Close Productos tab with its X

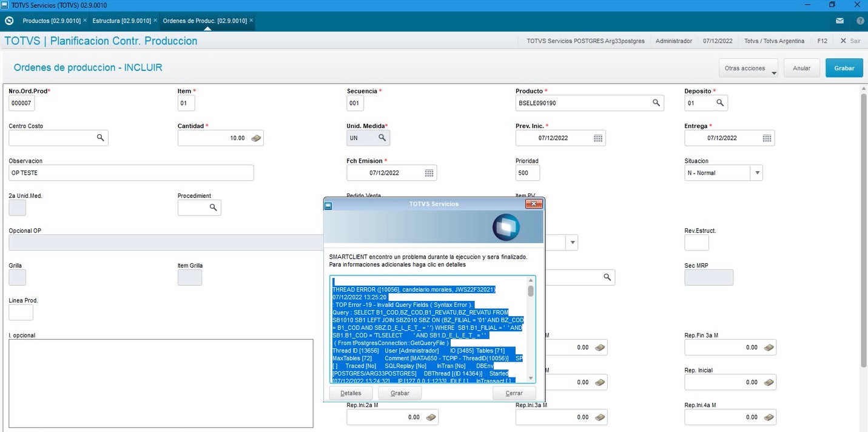point(85,21)
